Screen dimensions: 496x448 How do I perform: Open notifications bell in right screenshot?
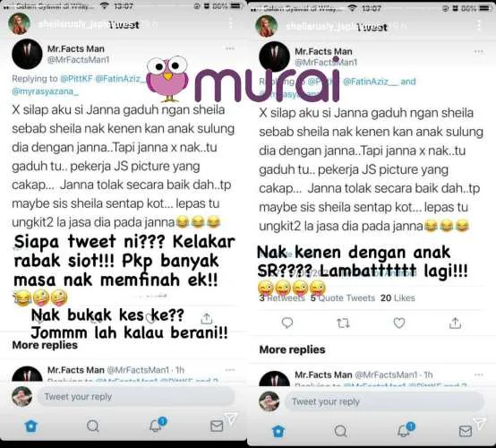(406, 430)
